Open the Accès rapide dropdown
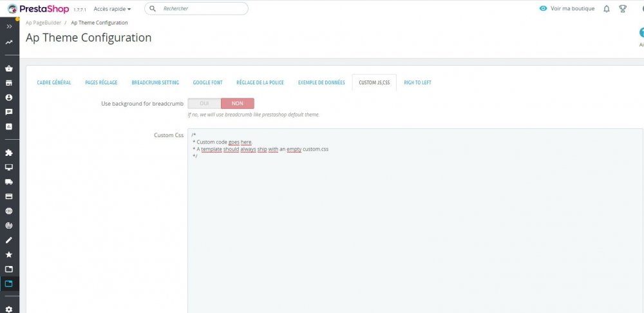Screen dimensions: 644x313 click(x=112, y=8)
